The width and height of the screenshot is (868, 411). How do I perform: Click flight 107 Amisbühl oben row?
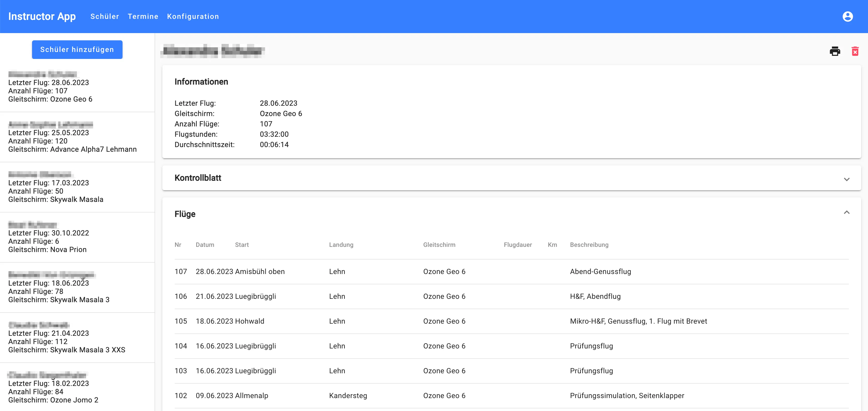pos(512,271)
